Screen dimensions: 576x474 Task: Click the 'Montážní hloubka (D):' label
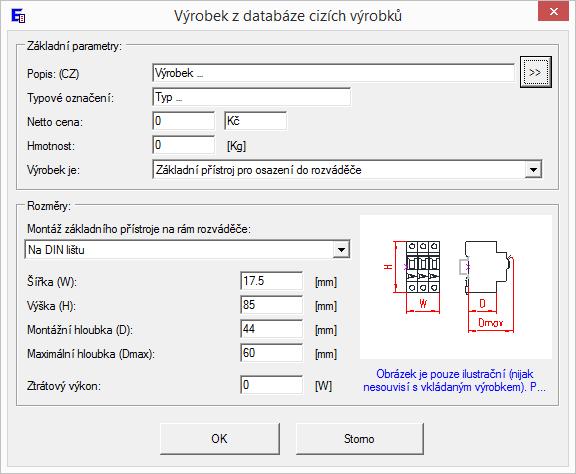[x=80, y=330]
